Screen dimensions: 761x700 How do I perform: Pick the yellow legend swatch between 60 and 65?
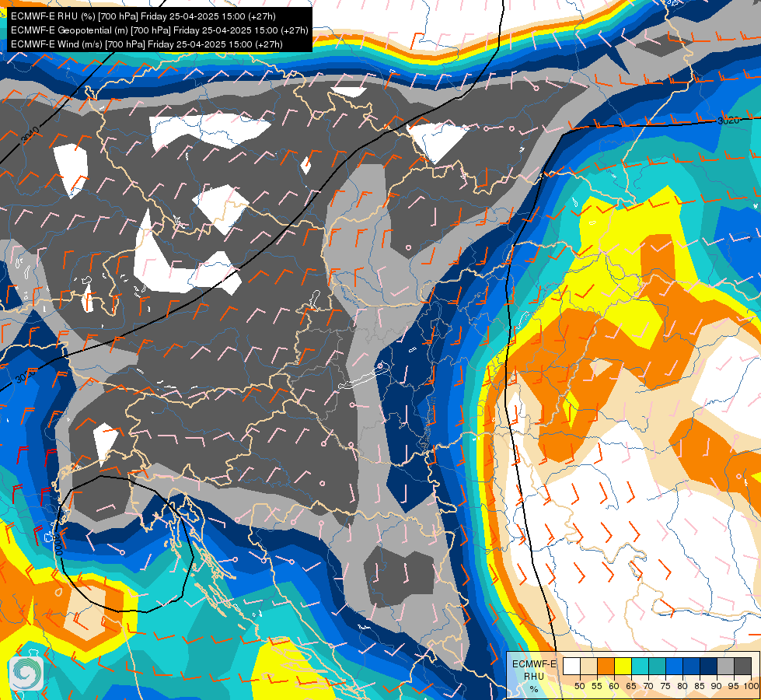(x=623, y=666)
